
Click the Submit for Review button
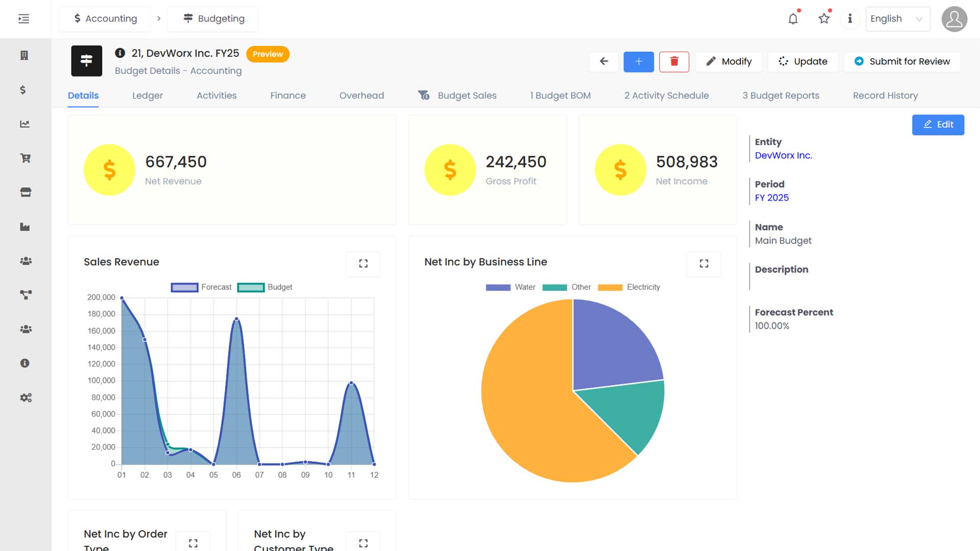901,61
